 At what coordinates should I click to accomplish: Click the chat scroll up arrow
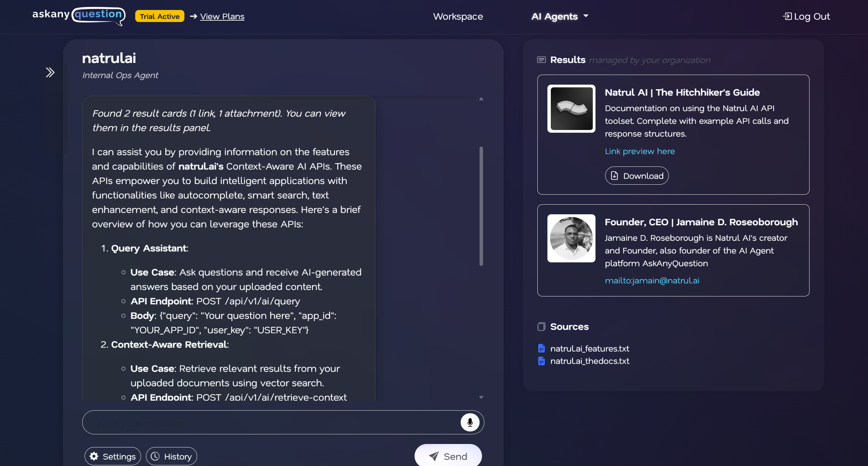(x=481, y=99)
